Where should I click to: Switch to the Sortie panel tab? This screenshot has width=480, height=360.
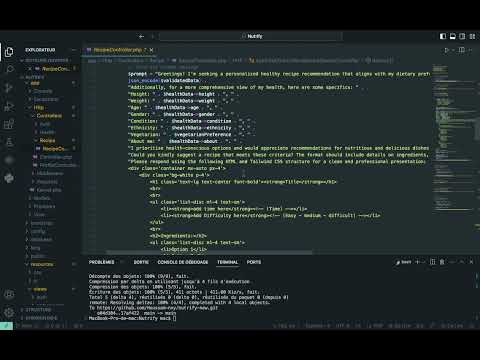[141, 262]
